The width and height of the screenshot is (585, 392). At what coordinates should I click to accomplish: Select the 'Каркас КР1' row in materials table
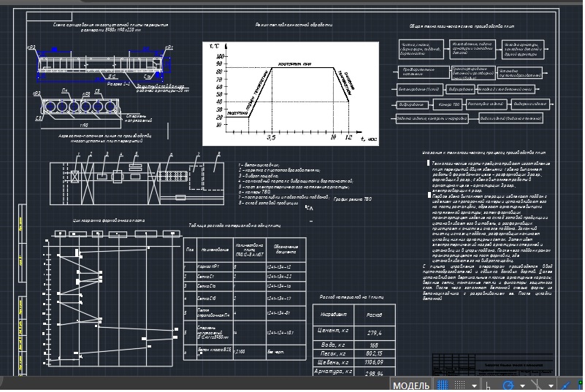(x=245, y=267)
